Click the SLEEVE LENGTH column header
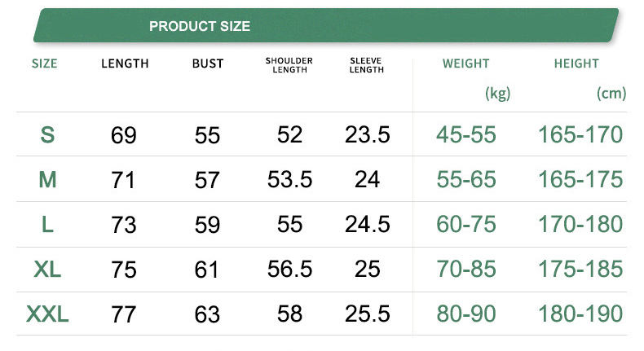Image resolution: width=644 pixels, height=351 pixels. [366, 65]
